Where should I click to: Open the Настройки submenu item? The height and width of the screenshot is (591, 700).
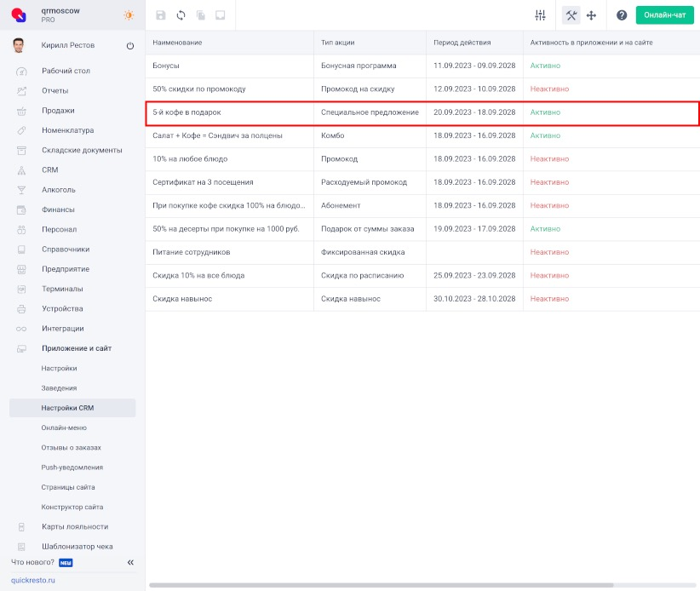tap(59, 368)
